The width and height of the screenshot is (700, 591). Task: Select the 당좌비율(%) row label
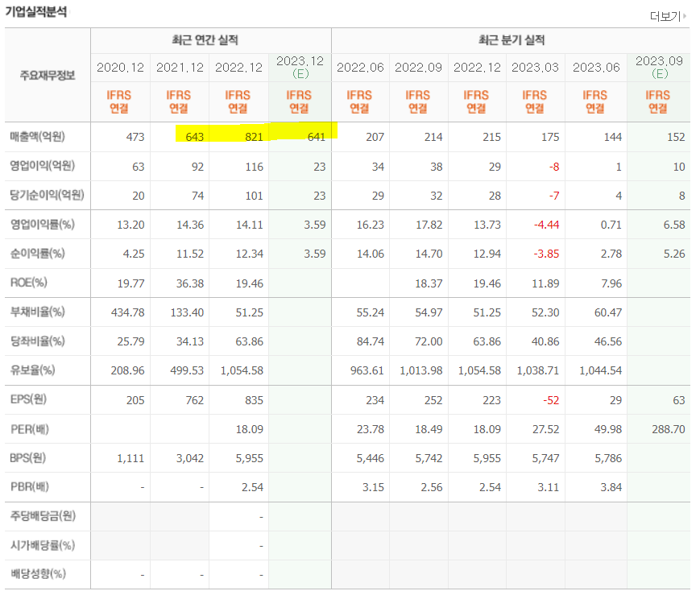point(38,341)
